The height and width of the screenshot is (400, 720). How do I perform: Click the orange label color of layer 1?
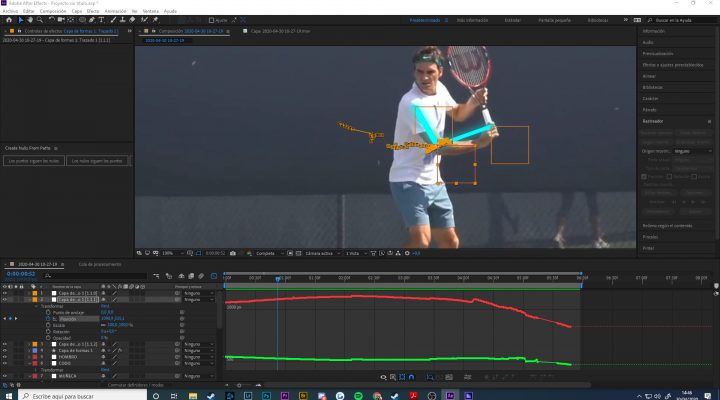(x=35, y=293)
